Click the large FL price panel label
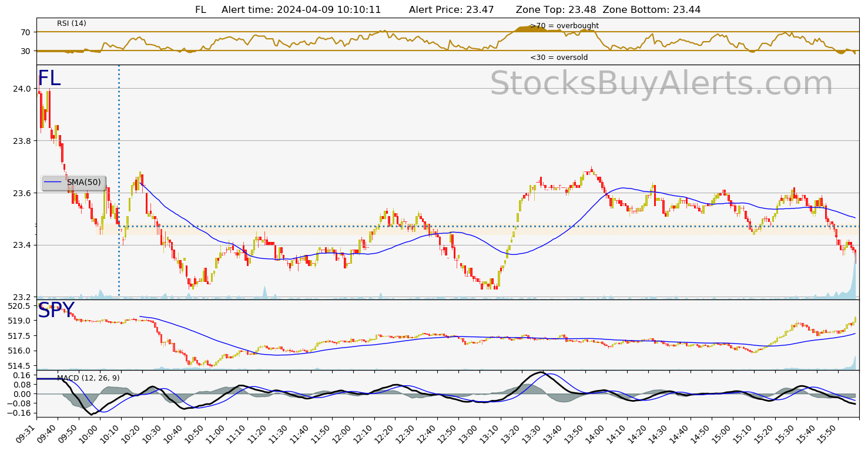 49,79
